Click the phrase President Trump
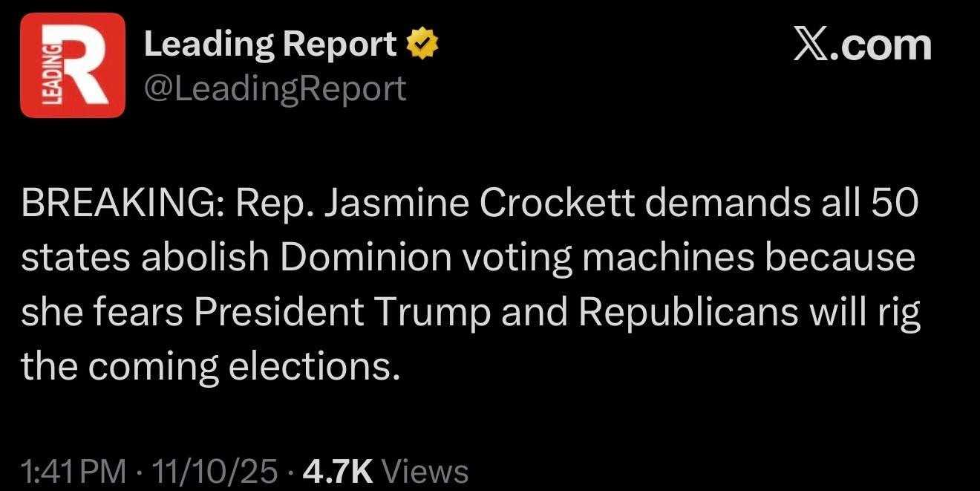This screenshot has width=980, height=491. 343,312
